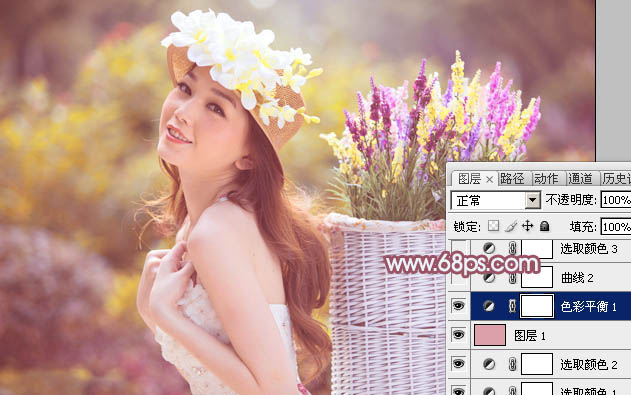This screenshot has height=395, width=631.
Task: Lock layer position with the move icon
Action: click(x=527, y=226)
